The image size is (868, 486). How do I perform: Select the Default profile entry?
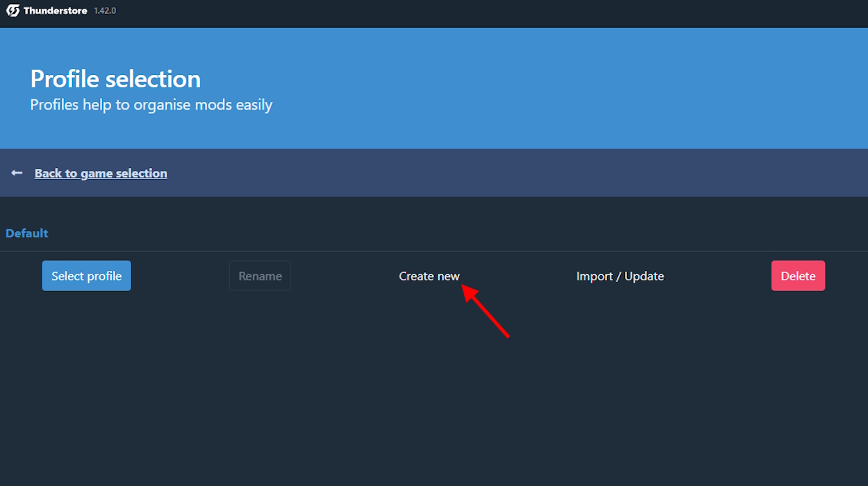click(27, 233)
